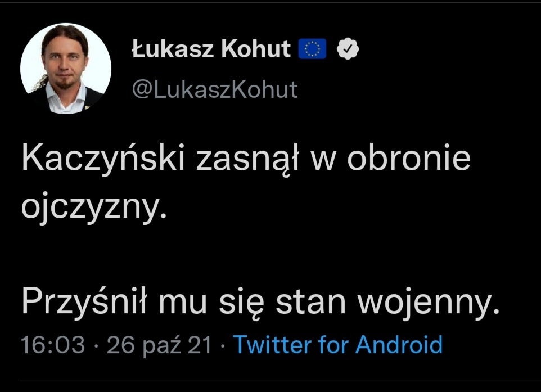Click the EU flag emoji icon

pyautogui.click(x=312, y=50)
